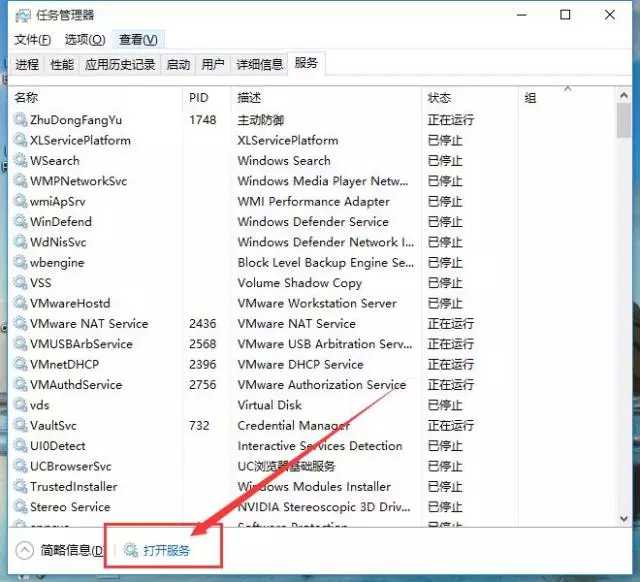Switch to the 详细信息 tab

(x=258, y=65)
